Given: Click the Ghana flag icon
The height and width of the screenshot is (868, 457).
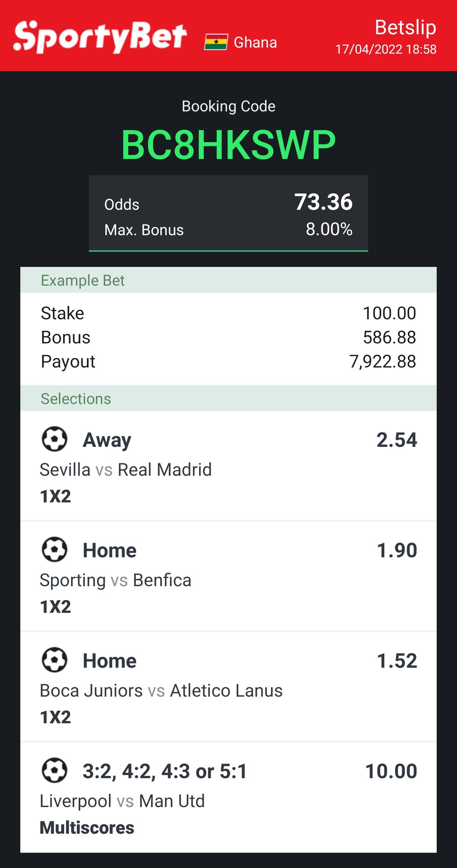Looking at the screenshot, I should [216, 42].
